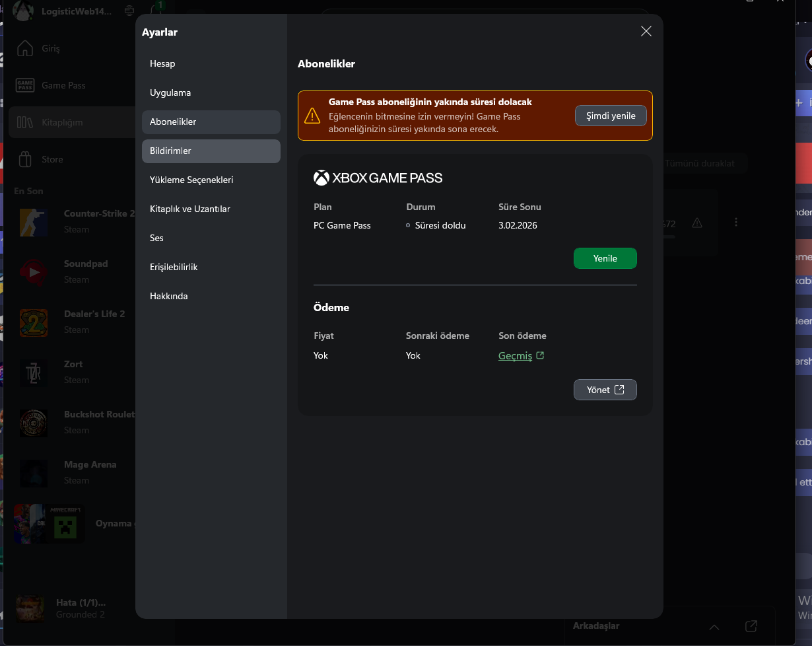The image size is (812, 646).
Task: Click the Giriş home icon
Action: click(x=25, y=48)
